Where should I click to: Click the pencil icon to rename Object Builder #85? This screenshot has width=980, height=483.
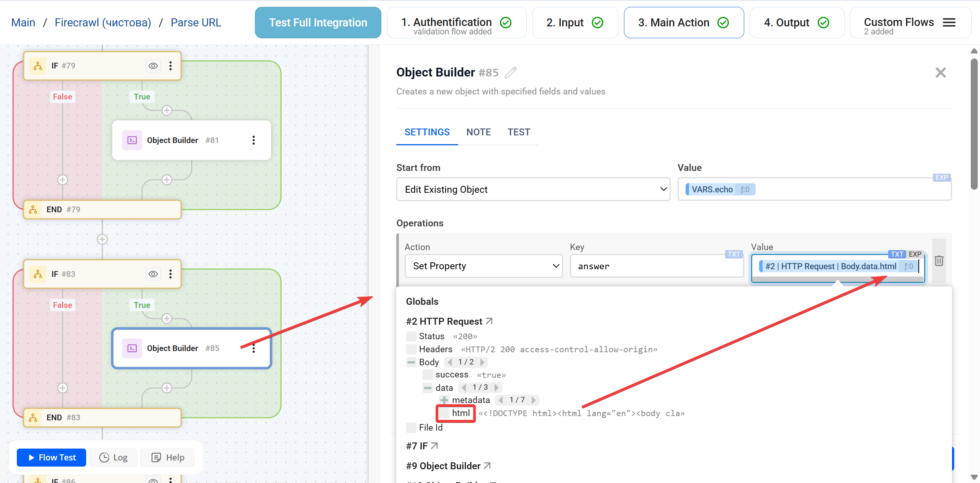pyautogui.click(x=511, y=72)
